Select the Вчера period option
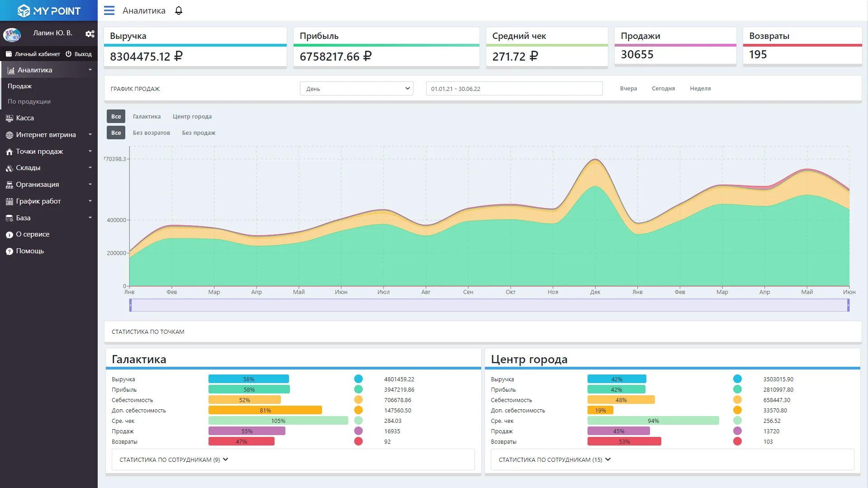This screenshot has width=868, height=488. coord(628,89)
